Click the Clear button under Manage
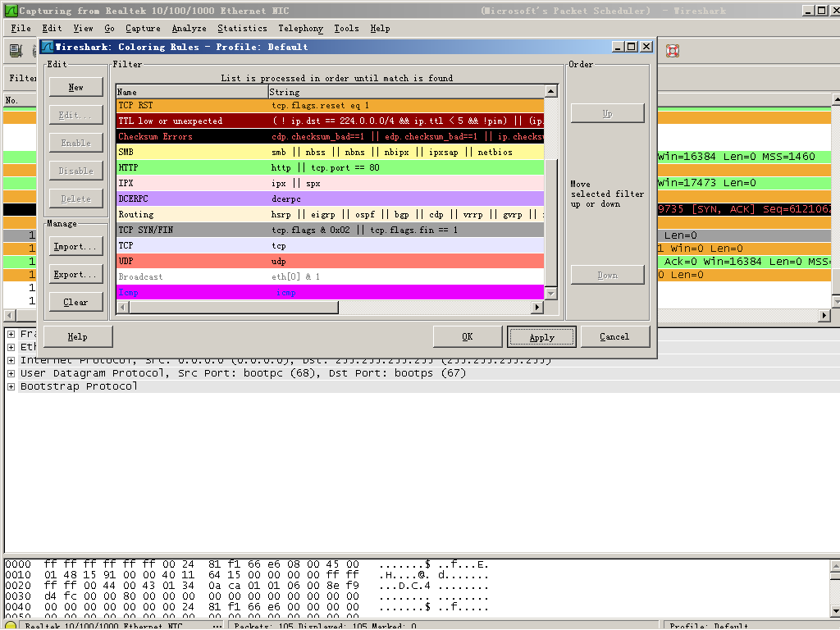This screenshot has height=630, width=840. tap(76, 302)
